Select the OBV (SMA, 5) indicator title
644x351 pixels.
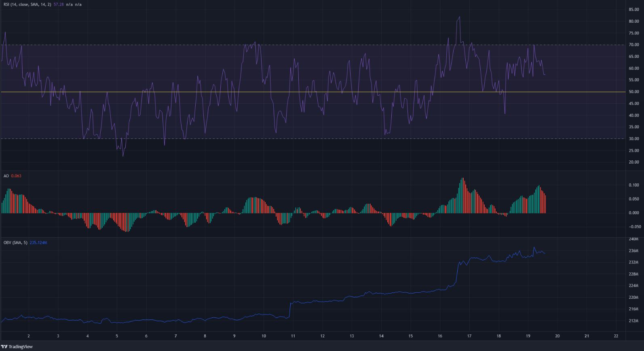(15, 243)
